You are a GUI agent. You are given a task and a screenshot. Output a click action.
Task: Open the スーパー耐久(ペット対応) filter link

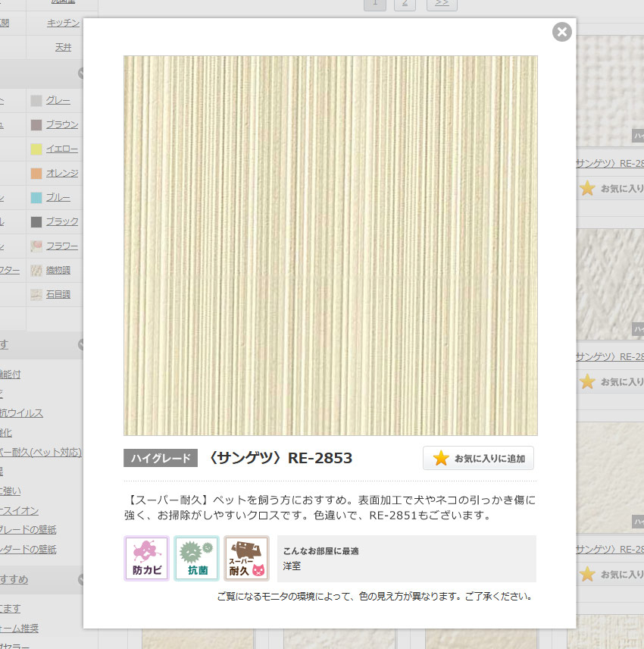coord(41,452)
